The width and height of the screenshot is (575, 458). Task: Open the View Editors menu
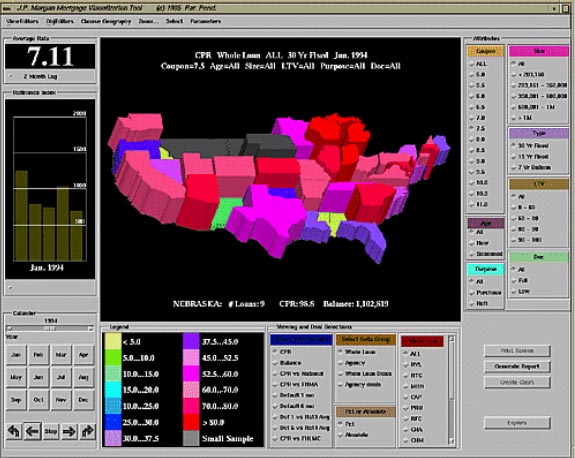tap(22, 21)
